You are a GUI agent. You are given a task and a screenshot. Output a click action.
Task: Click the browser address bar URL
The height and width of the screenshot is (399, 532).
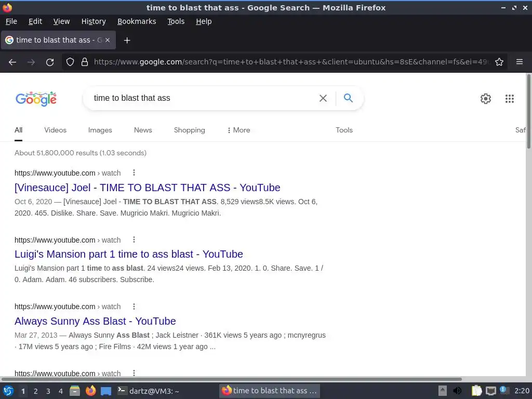pyautogui.click(x=292, y=62)
